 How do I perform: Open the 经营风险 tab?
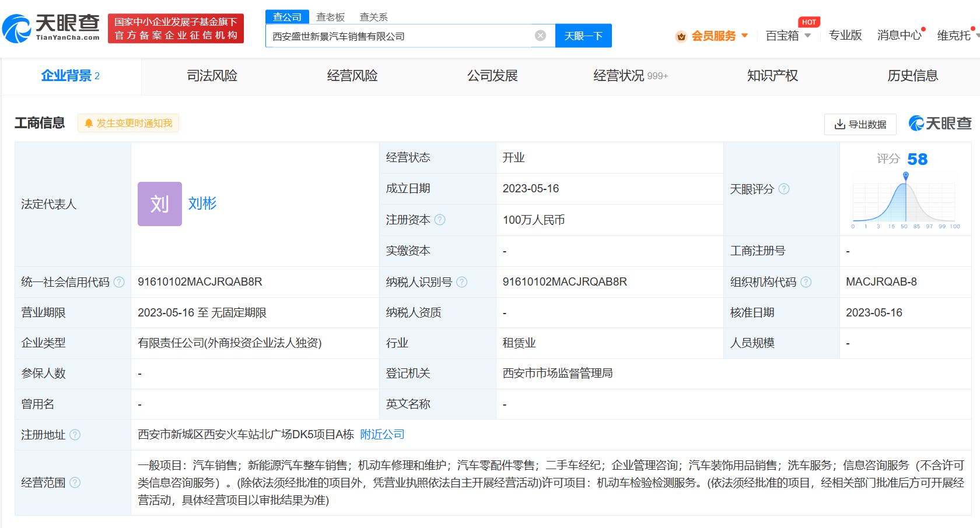[352, 76]
